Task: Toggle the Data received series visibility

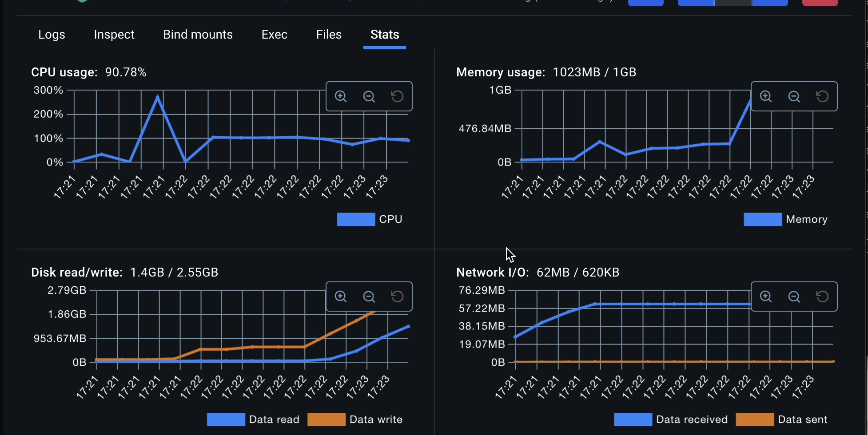Action: point(671,419)
